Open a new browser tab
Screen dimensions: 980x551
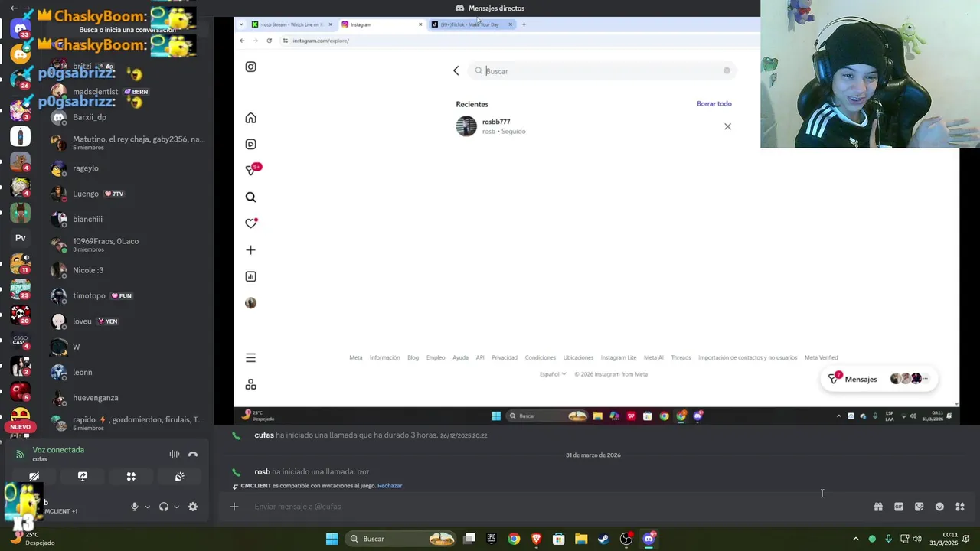click(524, 24)
